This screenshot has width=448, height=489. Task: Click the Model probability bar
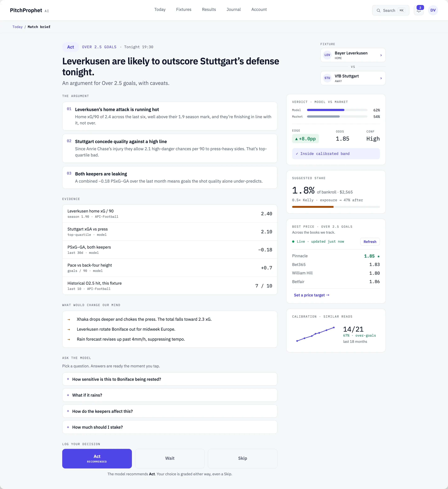[337, 110]
